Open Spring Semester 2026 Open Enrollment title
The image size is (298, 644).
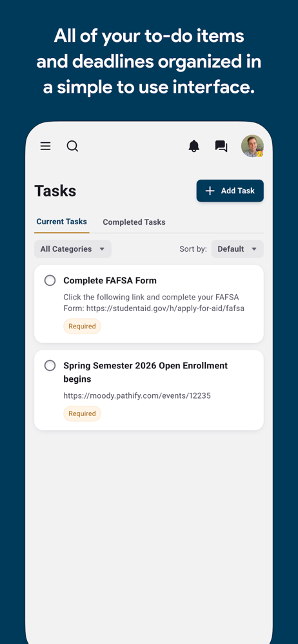[146, 372]
